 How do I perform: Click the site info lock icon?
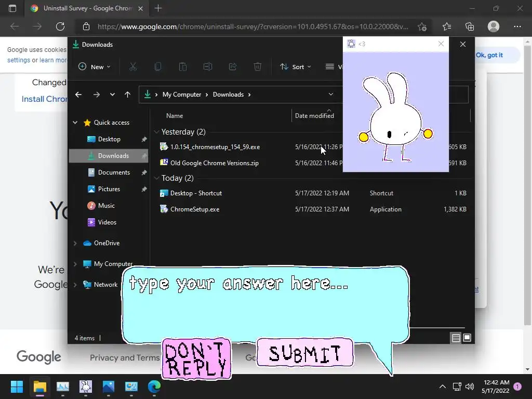pyautogui.click(x=86, y=26)
